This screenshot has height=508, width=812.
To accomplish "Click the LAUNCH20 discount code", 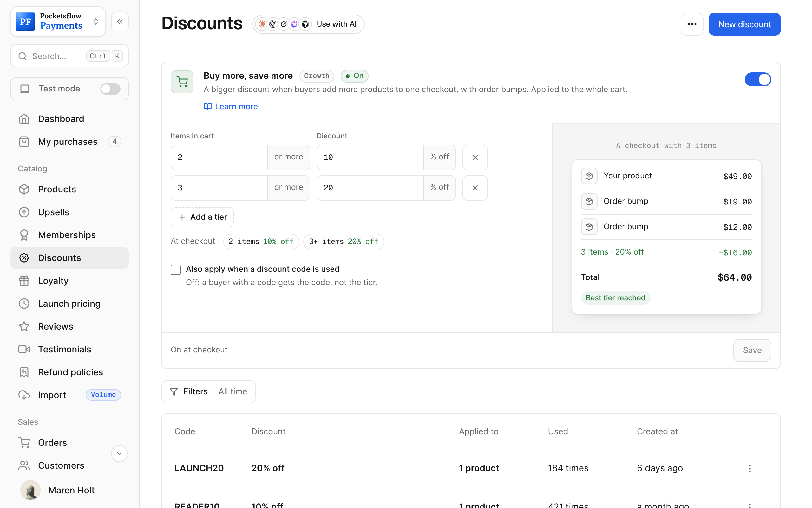I will [199, 468].
